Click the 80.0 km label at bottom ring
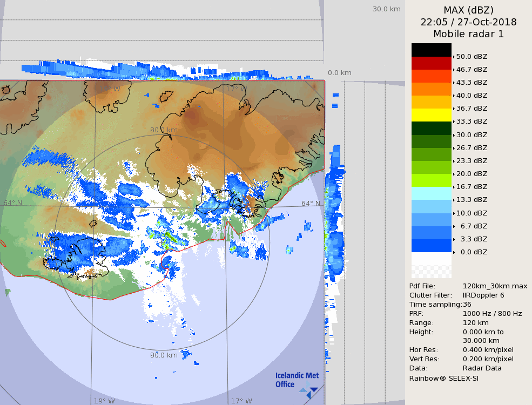This screenshot has height=405, width=532. point(164,355)
